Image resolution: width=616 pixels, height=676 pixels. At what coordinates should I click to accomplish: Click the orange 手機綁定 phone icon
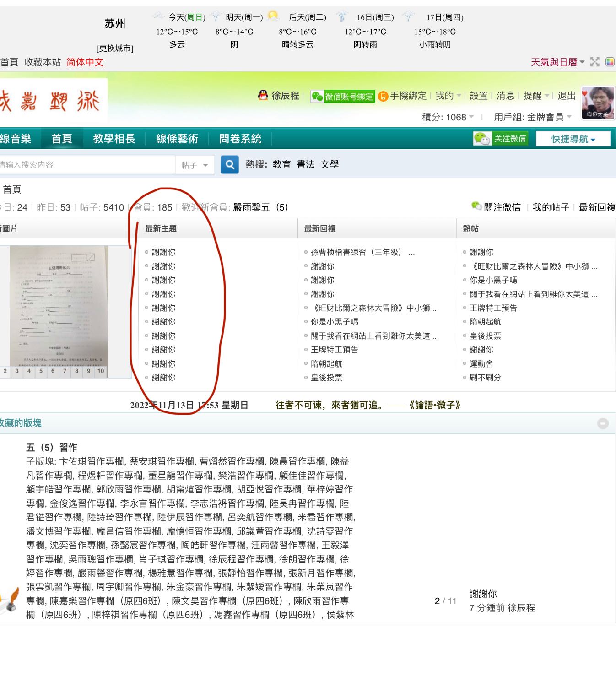pyautogui.click(x=384, y=96)
